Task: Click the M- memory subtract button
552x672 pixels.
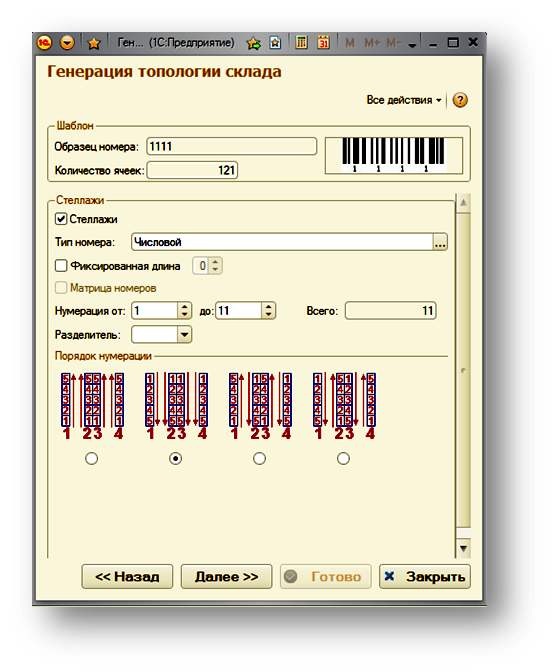Action: tap(393, 43)
